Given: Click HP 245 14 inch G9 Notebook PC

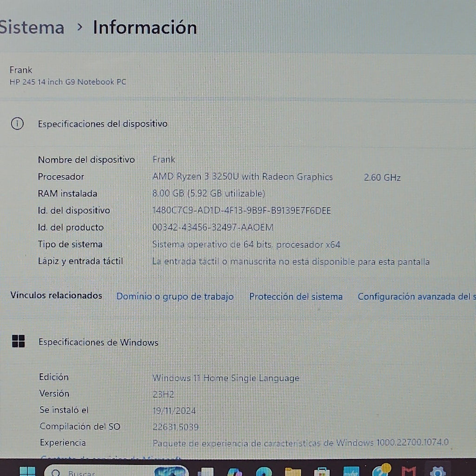Looking at the screenshot, I should point(68,82).
